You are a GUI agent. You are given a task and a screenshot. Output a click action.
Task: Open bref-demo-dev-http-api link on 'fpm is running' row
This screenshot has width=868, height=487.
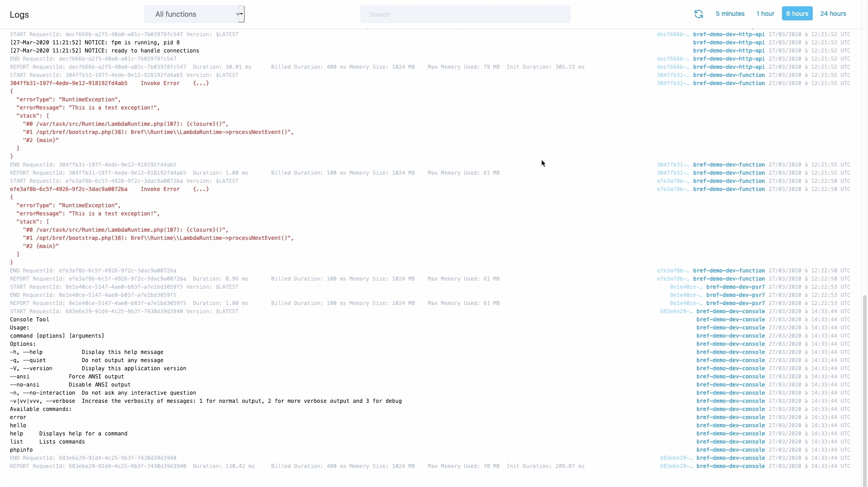tap(729, 43)
